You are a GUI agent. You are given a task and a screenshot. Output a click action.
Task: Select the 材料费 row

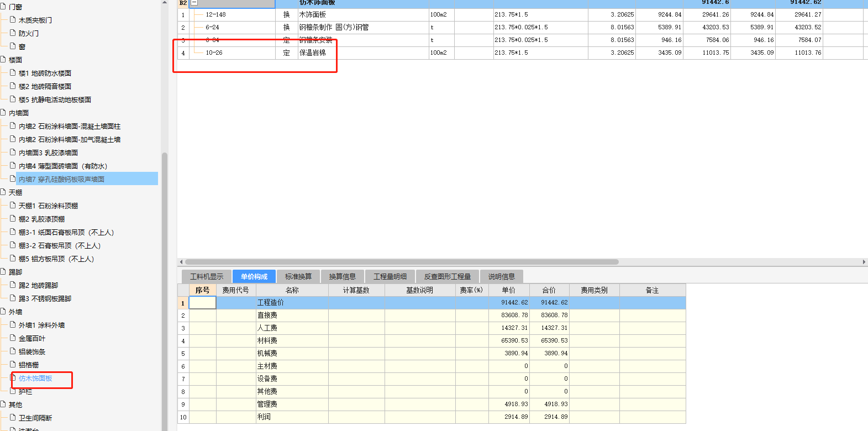pos(432,341)
